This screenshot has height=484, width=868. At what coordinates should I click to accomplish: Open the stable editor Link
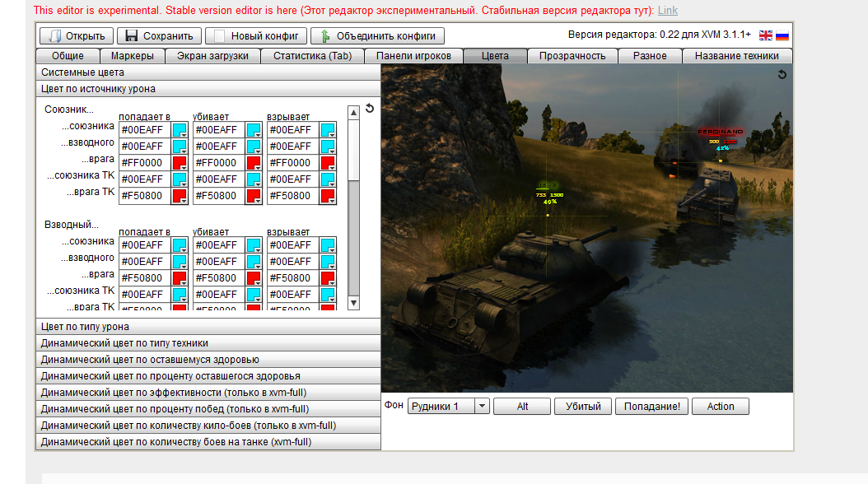(668, 11)
